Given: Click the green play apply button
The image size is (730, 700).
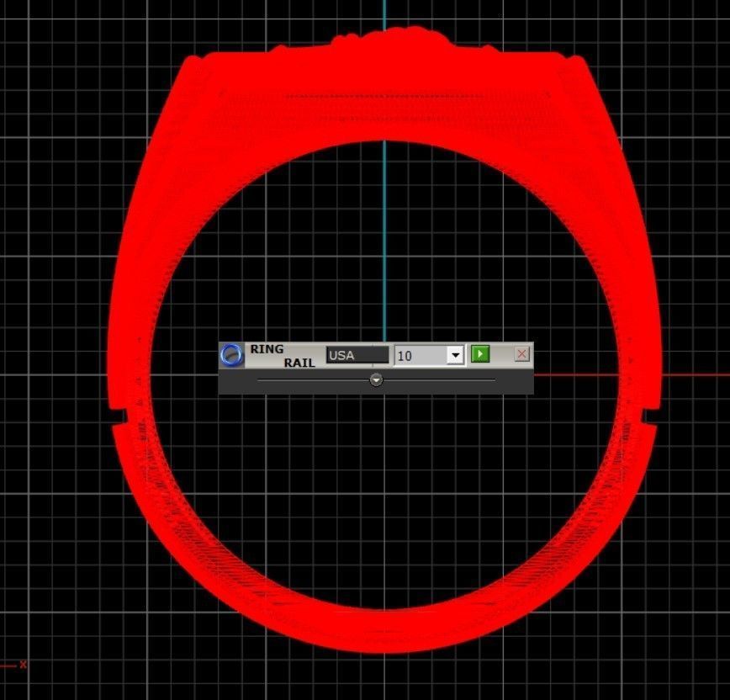Looking at the screenshot, I should [x=480, y=354].
